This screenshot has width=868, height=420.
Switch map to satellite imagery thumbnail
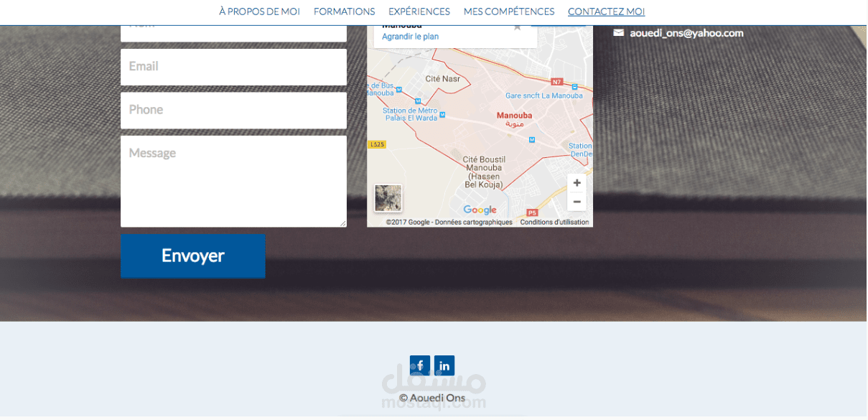(388, 198)
